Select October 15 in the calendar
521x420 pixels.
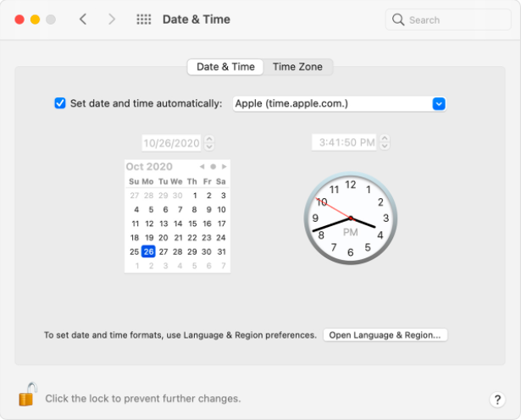192,224
